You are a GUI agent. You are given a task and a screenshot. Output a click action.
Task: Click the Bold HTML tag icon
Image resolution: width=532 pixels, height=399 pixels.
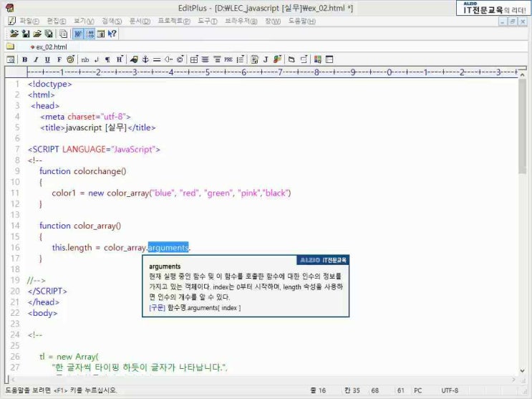[x=25, y=59]
